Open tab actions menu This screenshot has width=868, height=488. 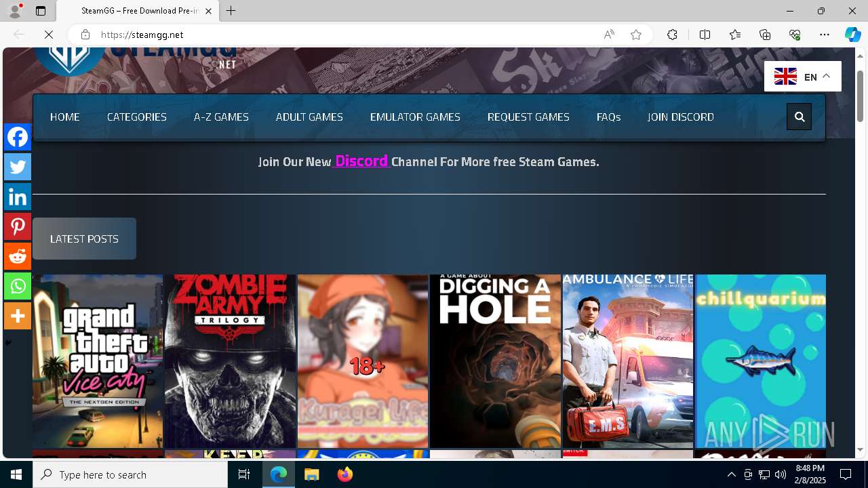[41, 11]
